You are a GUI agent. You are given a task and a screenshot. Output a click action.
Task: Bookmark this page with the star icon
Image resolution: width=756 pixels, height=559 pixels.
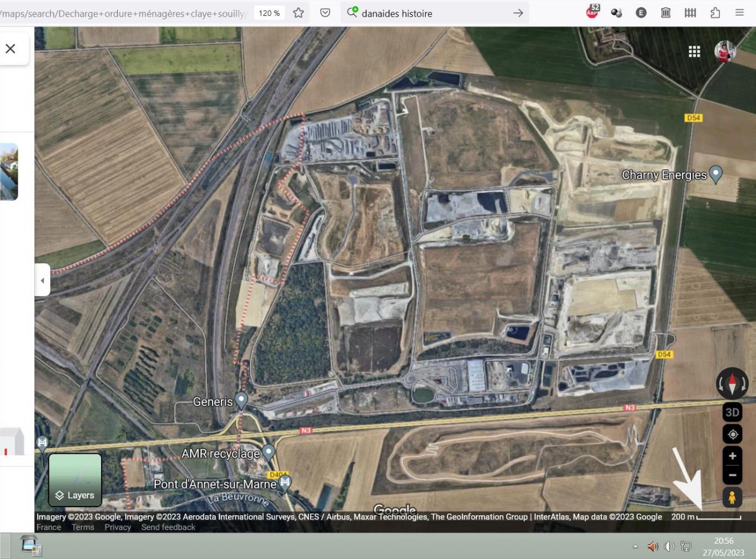[299, 13]
